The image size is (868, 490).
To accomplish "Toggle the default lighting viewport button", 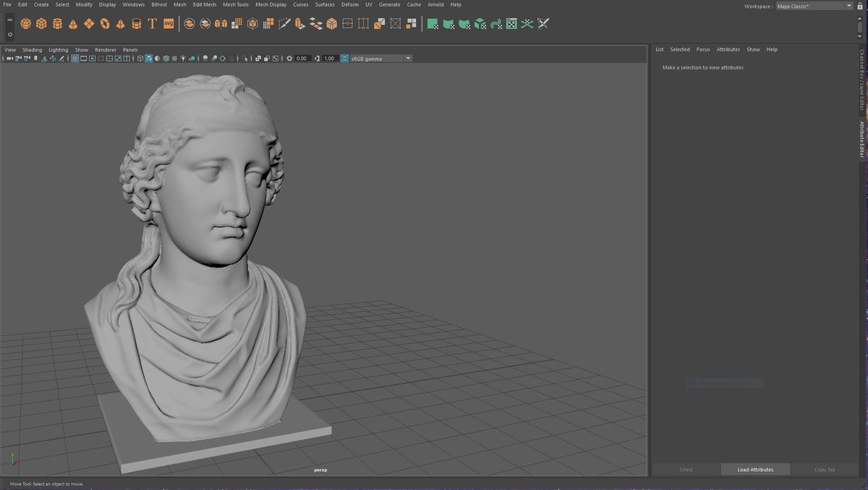I will coord(183,58).
